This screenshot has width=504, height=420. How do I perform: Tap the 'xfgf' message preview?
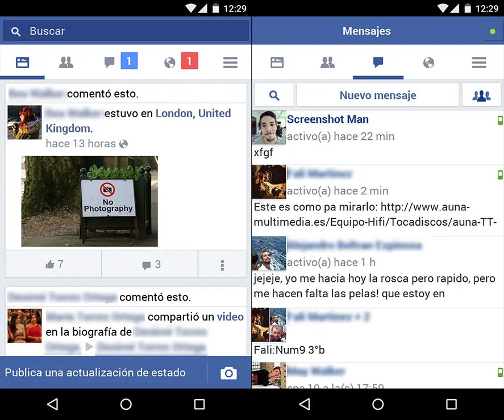pyautogui.click(x=263, y=152)
